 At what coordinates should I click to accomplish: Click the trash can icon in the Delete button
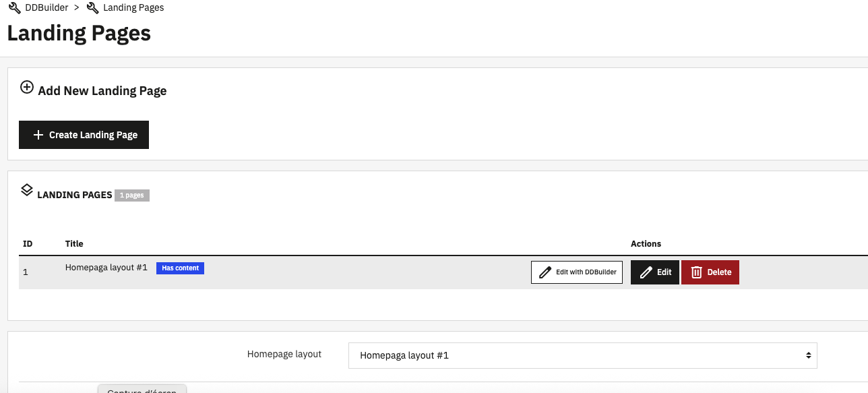click(x=697, y=272)
